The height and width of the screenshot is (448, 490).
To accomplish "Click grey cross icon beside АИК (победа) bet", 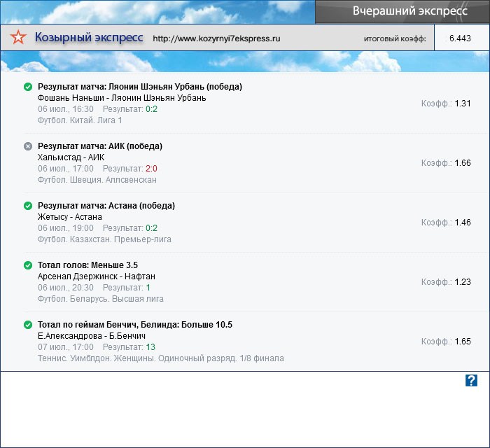I will pos(28,146).
